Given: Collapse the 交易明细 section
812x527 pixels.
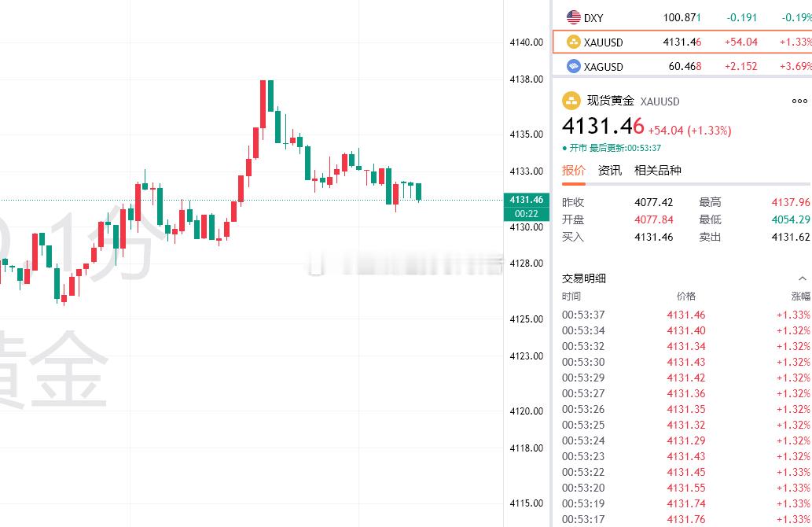Looking at the screenshot, I should (x=802, y=278).
